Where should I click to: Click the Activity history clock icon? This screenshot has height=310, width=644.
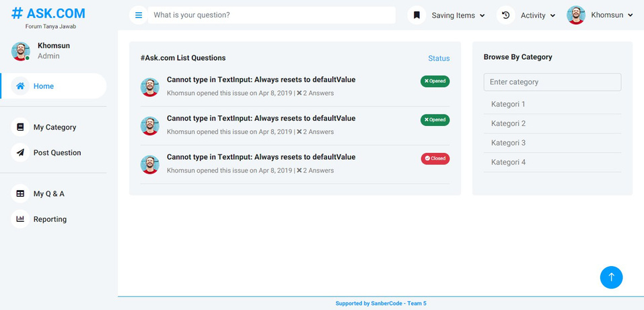point(505,15)
